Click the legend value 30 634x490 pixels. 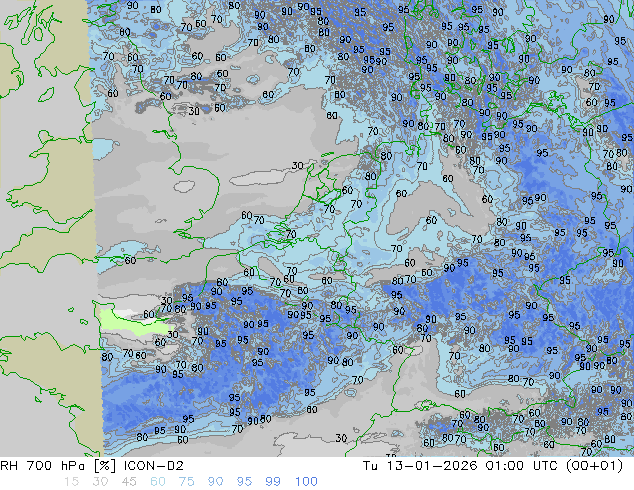(100, 482)
